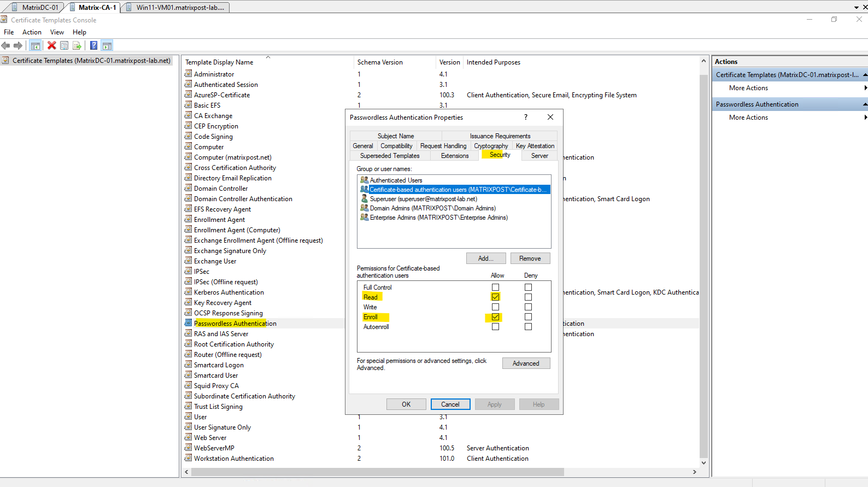Switch to the Cryptography tab
Image resolution: width=868 pixels, height=487 pixels.
(x=491, y=146)
